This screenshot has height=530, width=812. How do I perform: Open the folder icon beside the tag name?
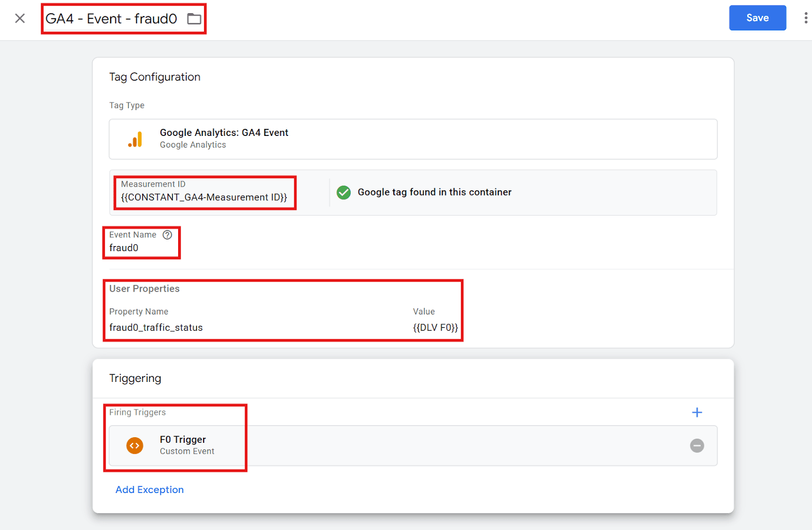tap(194, 19)
